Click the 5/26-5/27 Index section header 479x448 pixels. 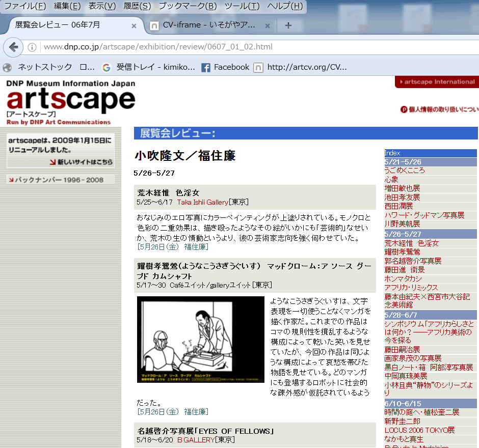pyautogui.click(x=431, y=234)
